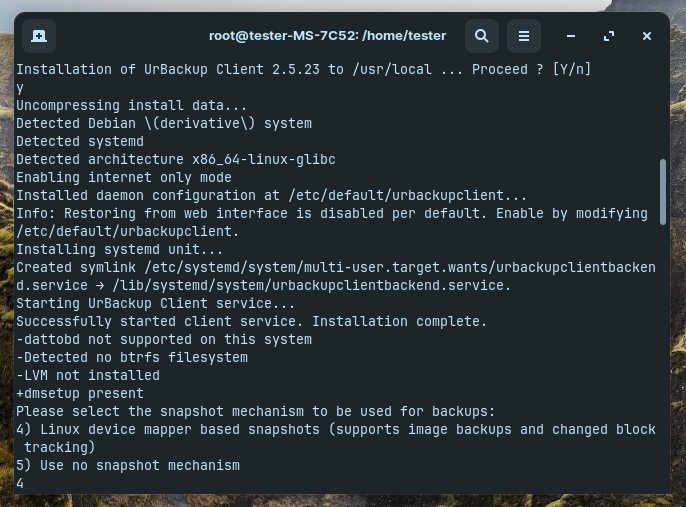
Task: Click the 'Detected systemd' output line
Action: pyautogui.click(x=80, y=141)
